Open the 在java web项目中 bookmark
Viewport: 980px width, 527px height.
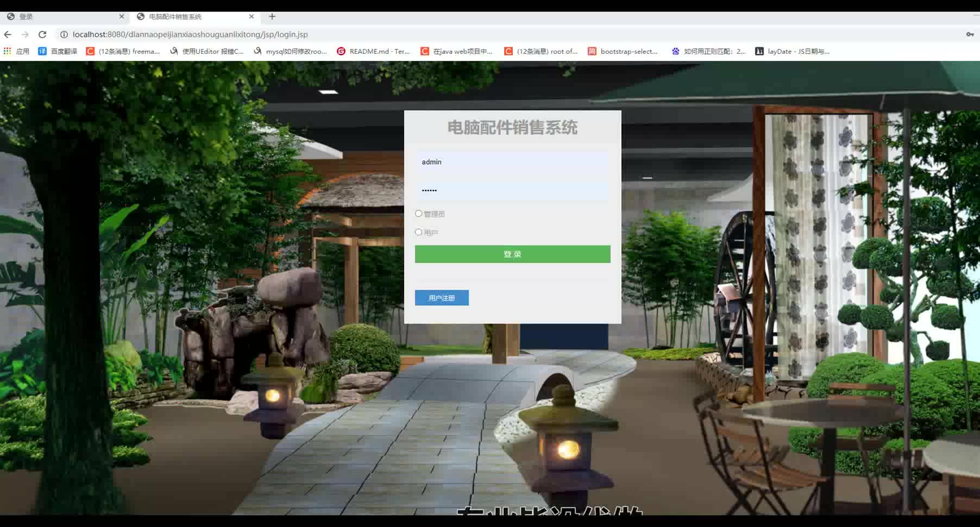[456, 51]
